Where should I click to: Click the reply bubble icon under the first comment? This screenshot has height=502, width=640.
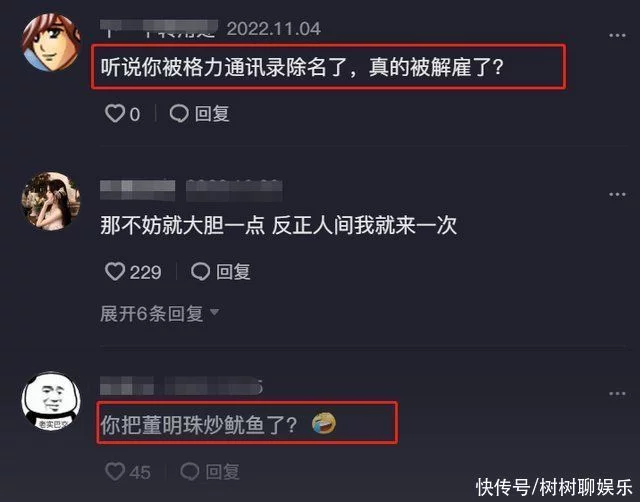(x=179, y=114)
